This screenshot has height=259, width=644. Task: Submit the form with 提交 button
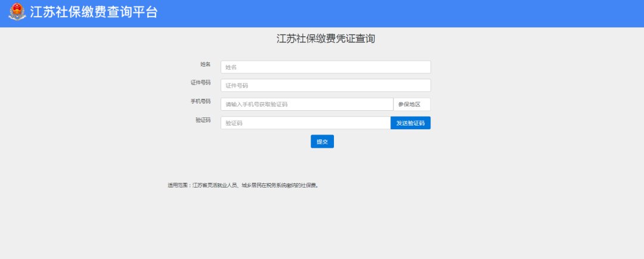322,142
